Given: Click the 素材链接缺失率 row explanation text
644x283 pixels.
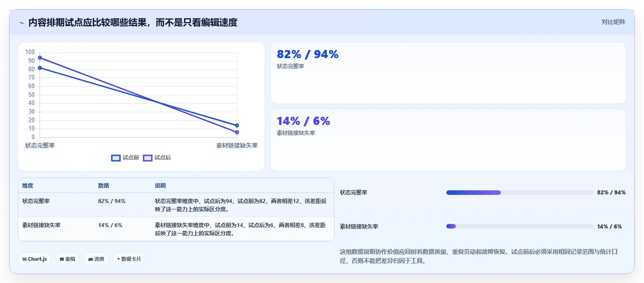Looking at the screenshot, I should pos(241,229).
